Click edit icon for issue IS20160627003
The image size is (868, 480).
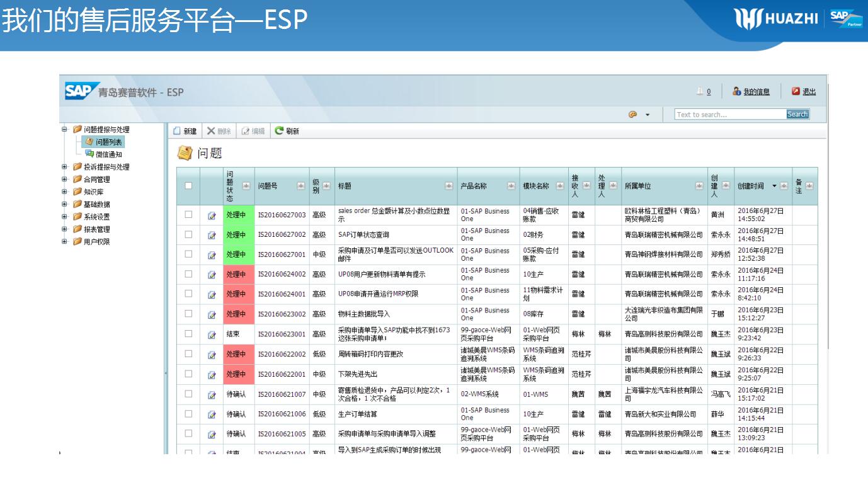click(x=212, y=215)
